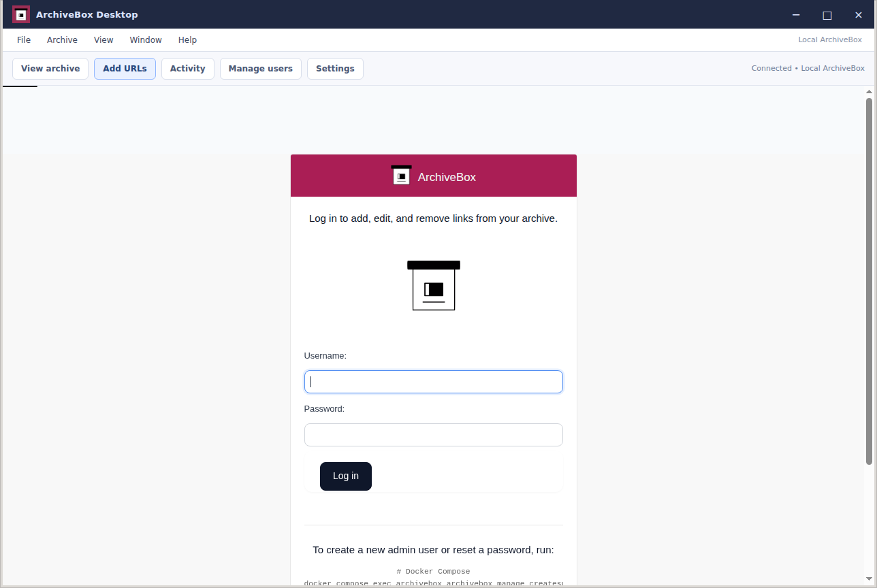Go to View archive
The image size is (877, 588).
coord(50,69)
